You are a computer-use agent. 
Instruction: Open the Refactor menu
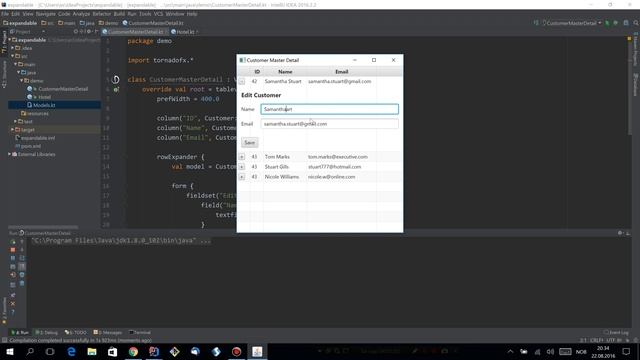tap(102, 14)
